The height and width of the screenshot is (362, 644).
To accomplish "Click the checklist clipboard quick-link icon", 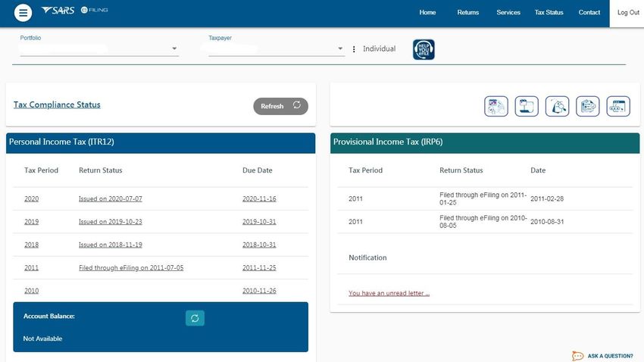I will [587, 107].
